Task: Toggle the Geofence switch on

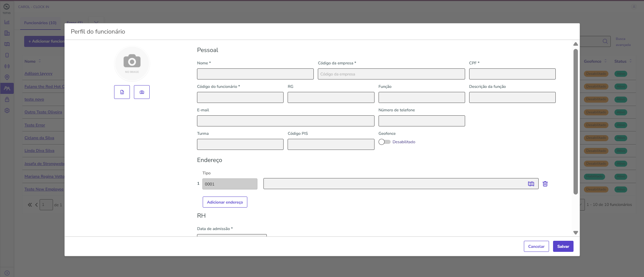Action: [x=385, y=142]
